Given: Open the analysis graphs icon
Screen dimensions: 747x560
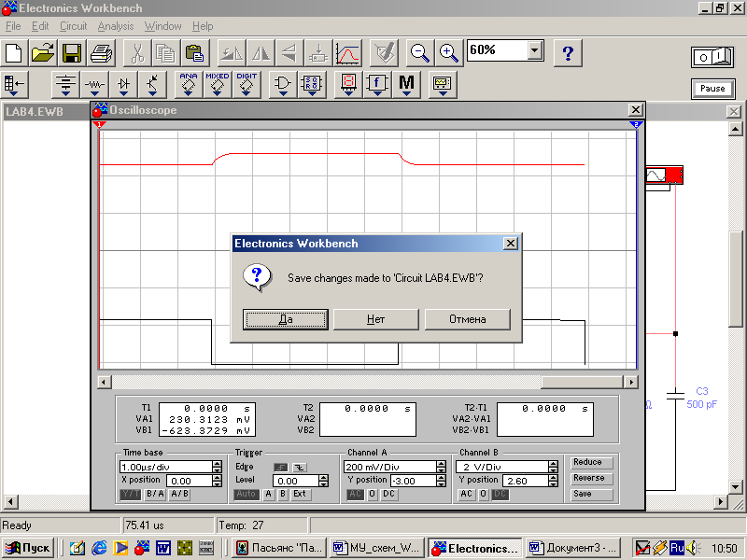Looking at the screenshot, I should tap(347, 53).
